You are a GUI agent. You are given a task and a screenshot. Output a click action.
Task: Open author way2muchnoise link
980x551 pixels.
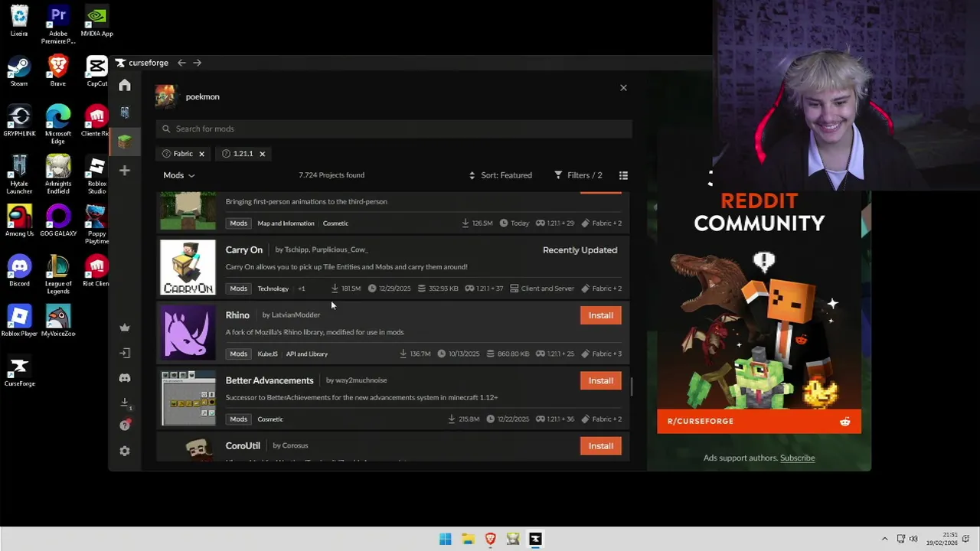click(x=361, y=380)
